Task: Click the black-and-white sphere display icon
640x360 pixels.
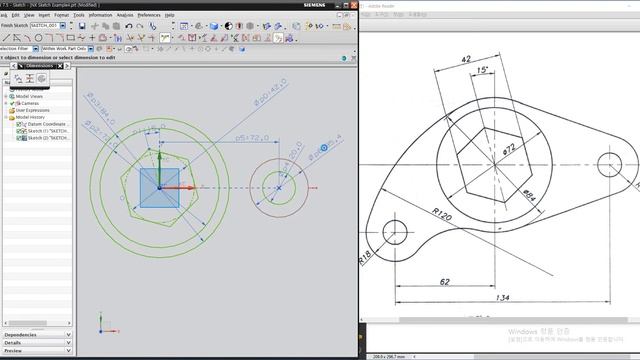Action: click(229, 26)
